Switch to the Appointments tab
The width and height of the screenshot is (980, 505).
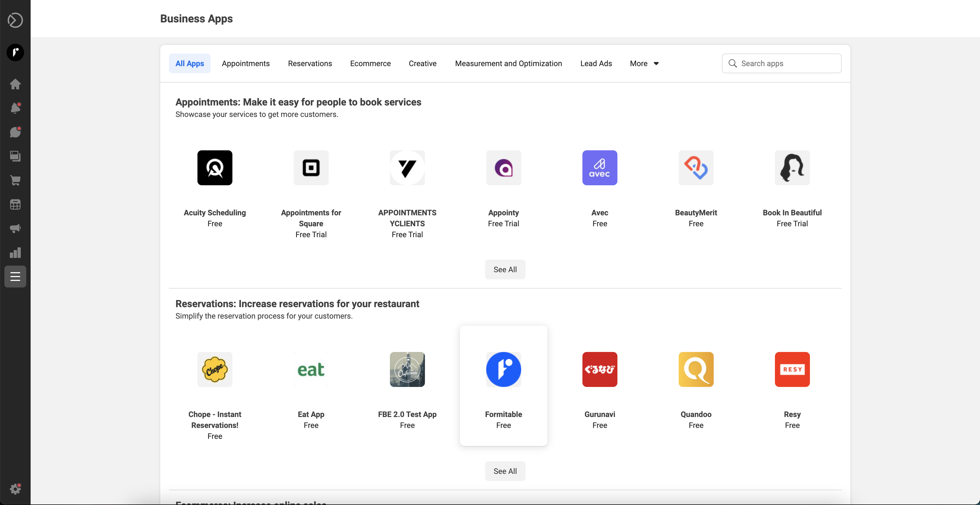246,63
